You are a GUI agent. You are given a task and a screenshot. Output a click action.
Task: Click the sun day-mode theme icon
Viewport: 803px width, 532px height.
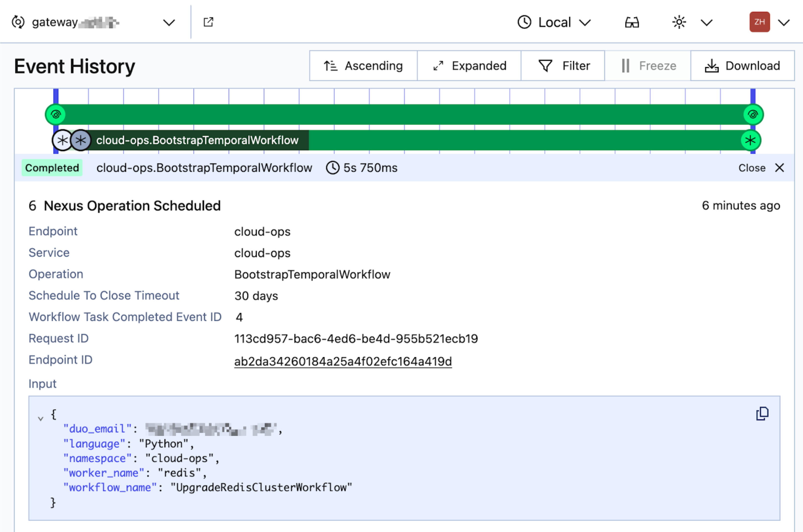click(x=679, y=23)
